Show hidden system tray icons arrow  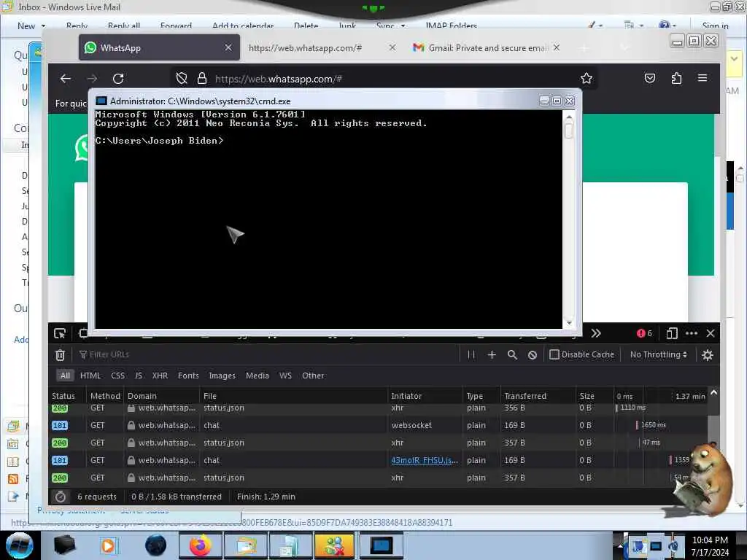(620, 545)
